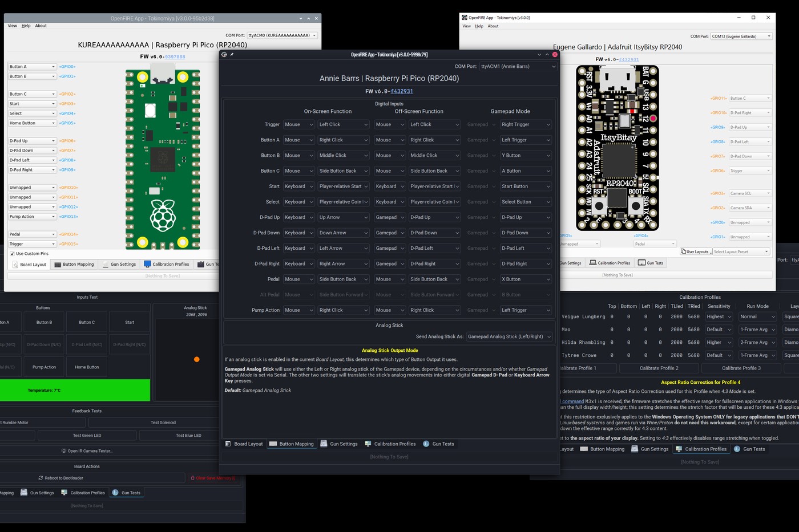Image resolution: width=799 pixels, height=532 pixels.
Task: Switch to Gun Settings tab in KUREAAAAAAAAAAAA window
Action: pos(119,264)
